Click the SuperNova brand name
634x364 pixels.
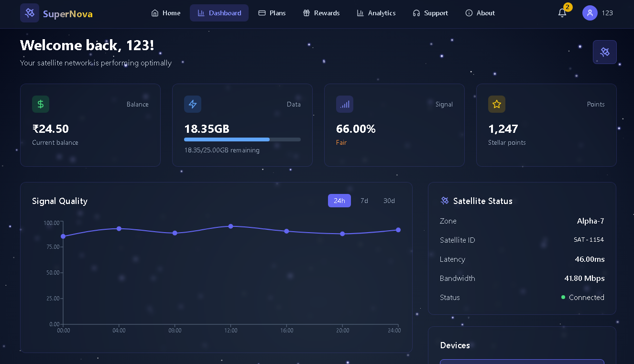68,14
